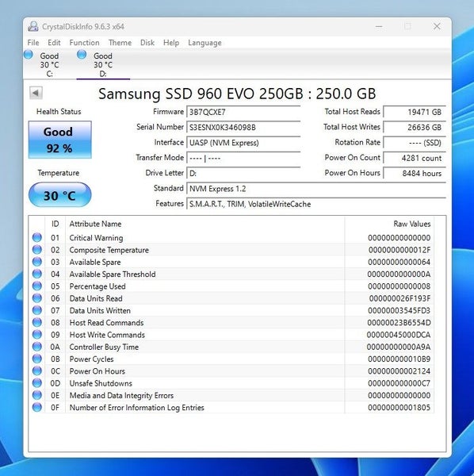The height and width of the screenshot is (476, 474).
Task: Click status orb for Unsafe Shutdowns row
Action: (37, 383)
